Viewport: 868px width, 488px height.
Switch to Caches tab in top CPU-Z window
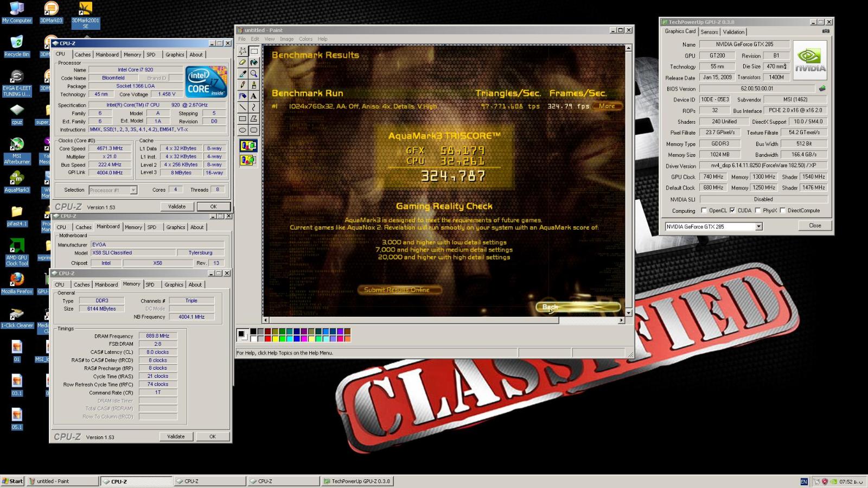tap(82, 54)
